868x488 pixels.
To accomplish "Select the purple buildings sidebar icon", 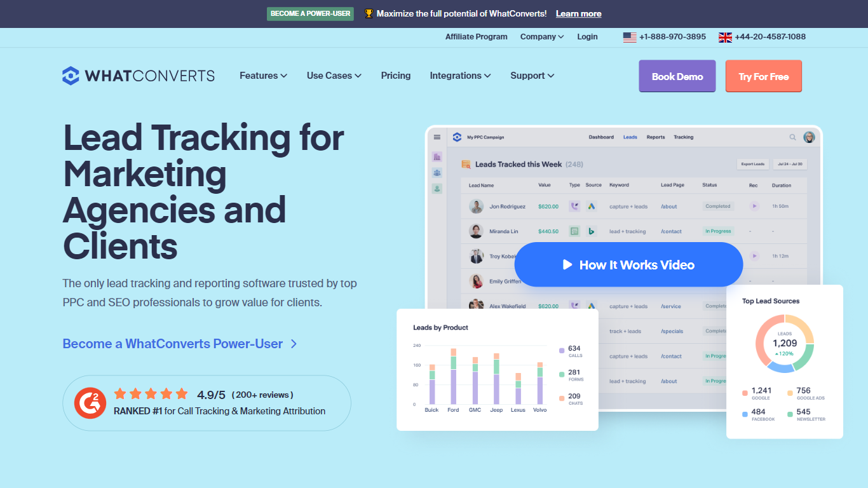I will [x=437, y=156].
